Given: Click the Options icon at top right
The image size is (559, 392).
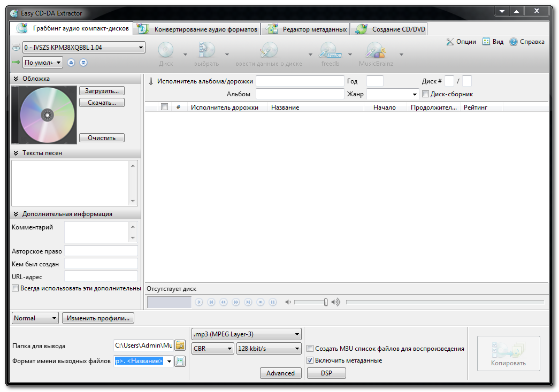Looking at the screenshot, I should click(450, 42).
